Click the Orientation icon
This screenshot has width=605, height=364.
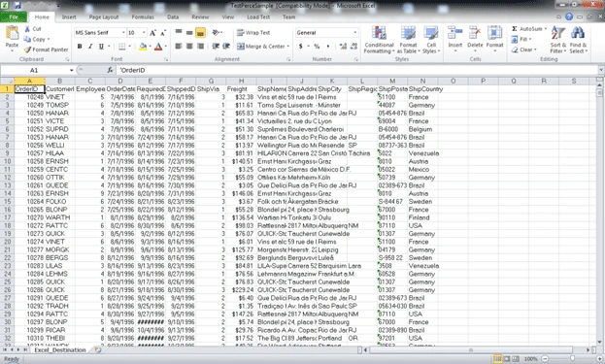point(216,33)
